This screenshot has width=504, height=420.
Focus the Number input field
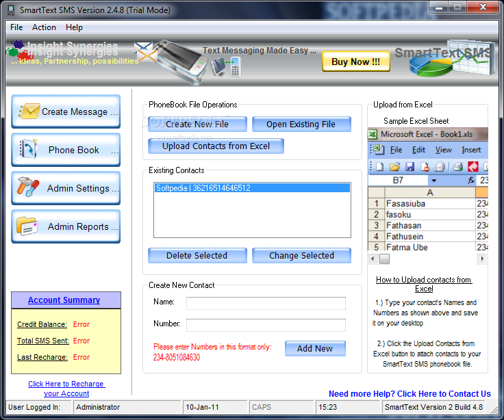(x=266, y=325)
